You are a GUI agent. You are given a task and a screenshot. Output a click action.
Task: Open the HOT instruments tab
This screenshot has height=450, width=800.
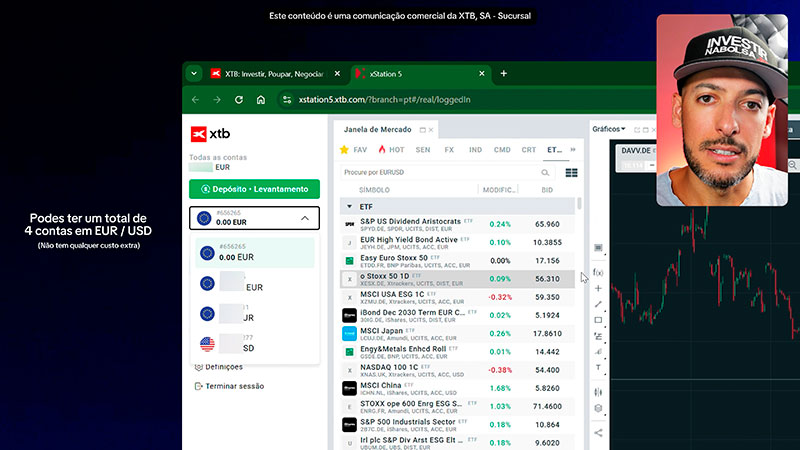pos(391,149)
